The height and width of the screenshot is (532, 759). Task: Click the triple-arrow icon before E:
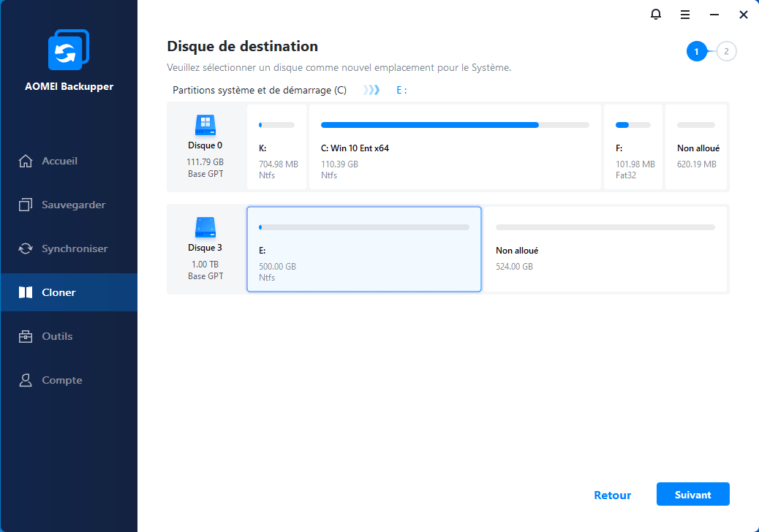click(x=371, y=90)
